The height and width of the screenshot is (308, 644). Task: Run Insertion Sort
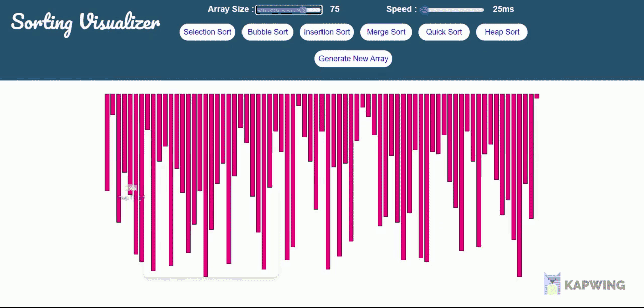coord(327,32)
